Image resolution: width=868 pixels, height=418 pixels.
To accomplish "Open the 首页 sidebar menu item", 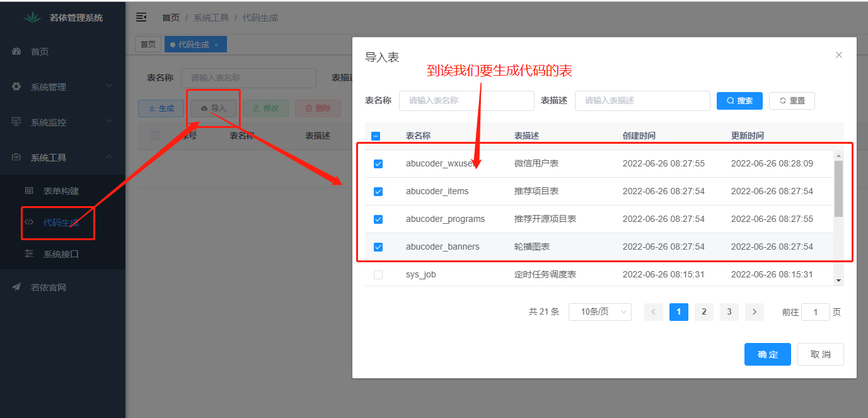I will click(62, 52).
